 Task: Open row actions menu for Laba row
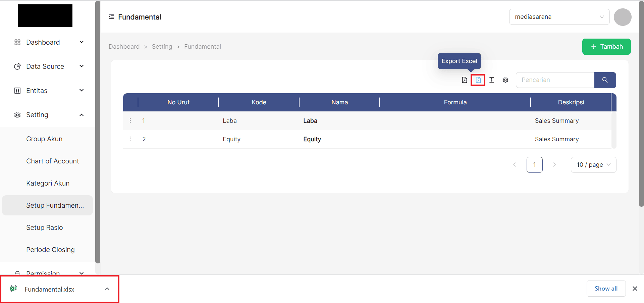pos(130,120)
